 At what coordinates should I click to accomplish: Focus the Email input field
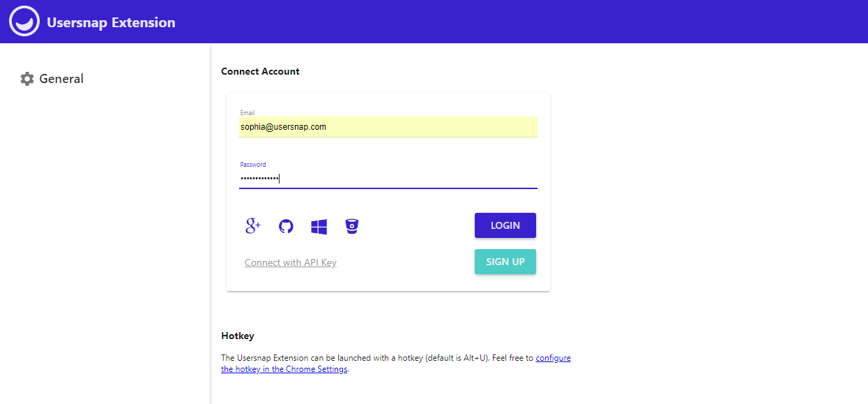click(x=388, y=127)
